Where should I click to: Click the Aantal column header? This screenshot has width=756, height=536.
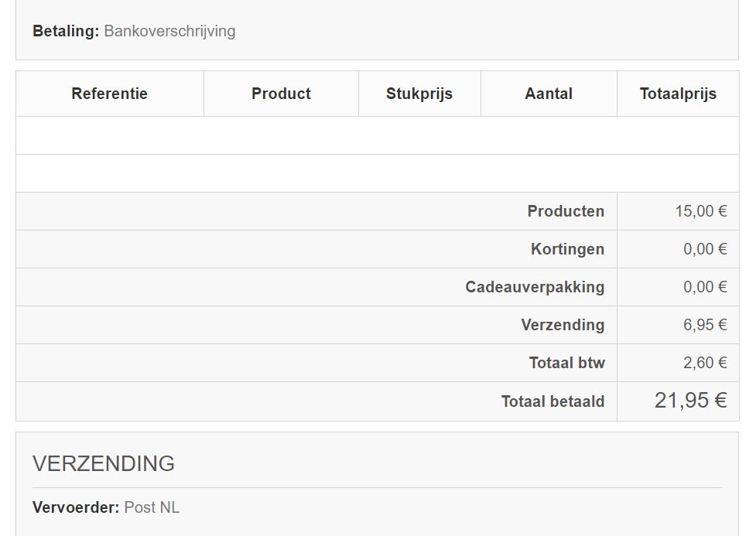point(549,94)
